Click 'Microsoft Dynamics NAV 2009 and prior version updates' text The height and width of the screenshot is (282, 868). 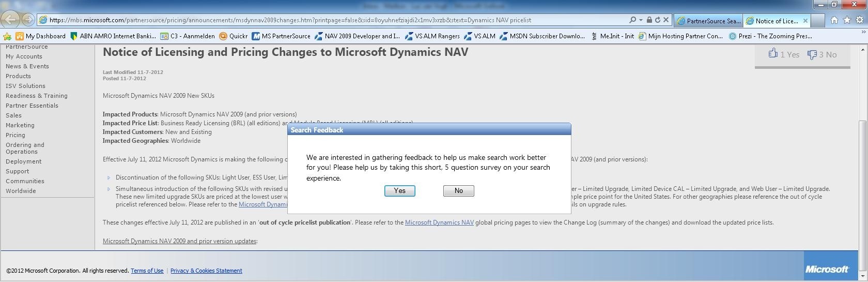(180, 241)
